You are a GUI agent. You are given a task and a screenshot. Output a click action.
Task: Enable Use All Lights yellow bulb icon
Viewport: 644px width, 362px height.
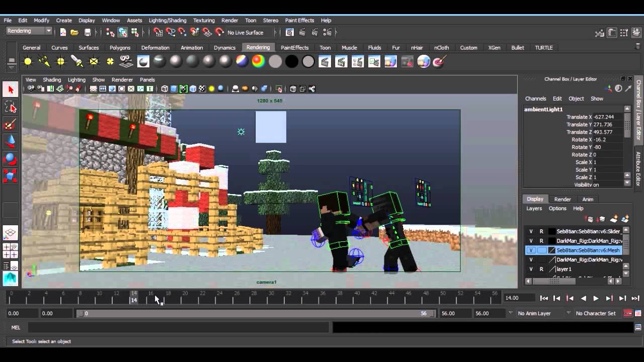click(x=211, y=89)
